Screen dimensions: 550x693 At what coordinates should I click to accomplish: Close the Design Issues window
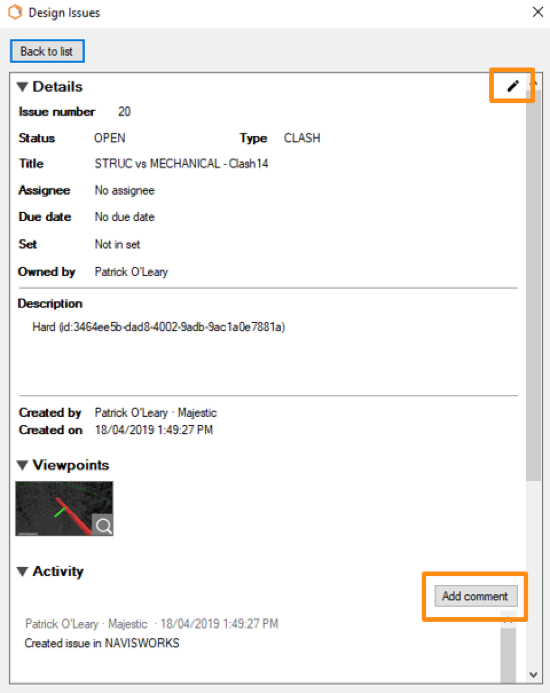tap(537, 12)
